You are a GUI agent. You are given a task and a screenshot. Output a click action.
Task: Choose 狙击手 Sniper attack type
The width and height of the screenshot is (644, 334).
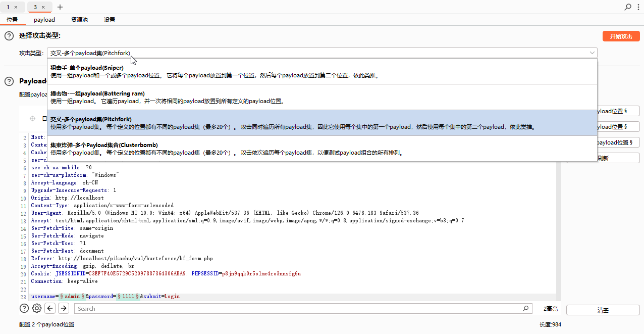click(x=322, y=71)
